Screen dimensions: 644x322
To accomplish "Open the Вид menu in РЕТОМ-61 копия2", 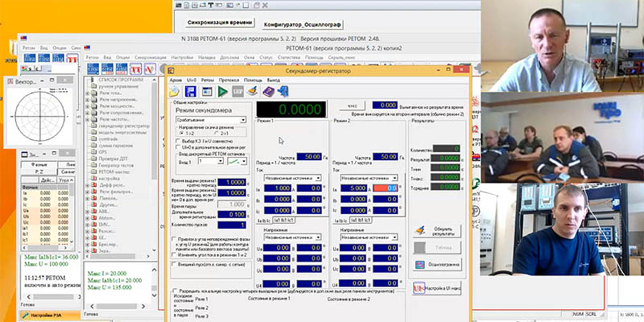I will pyautogui.click(x=107, y=56).
